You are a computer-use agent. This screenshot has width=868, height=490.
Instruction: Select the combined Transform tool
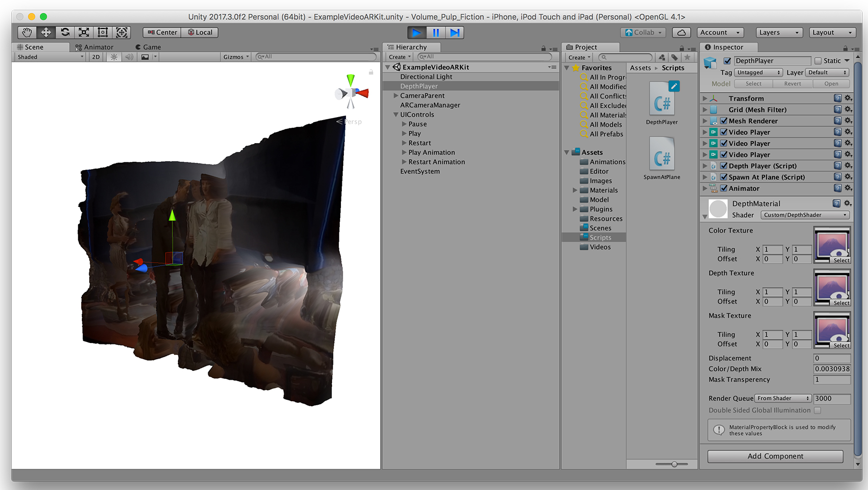pos(121,32)
